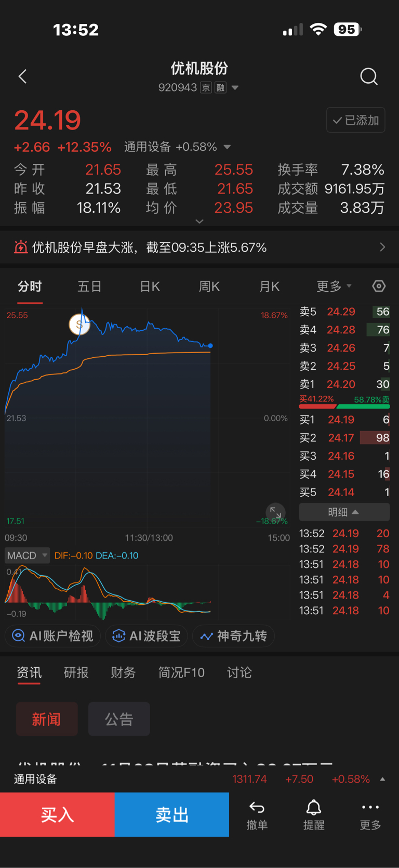Select the 分时 tab
The width and height of the screenshot is (399, 868).
click(30, 287)
